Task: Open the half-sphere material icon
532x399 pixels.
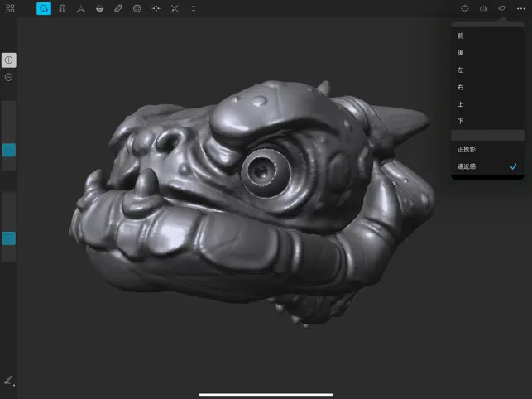Action: coord(99,8)
